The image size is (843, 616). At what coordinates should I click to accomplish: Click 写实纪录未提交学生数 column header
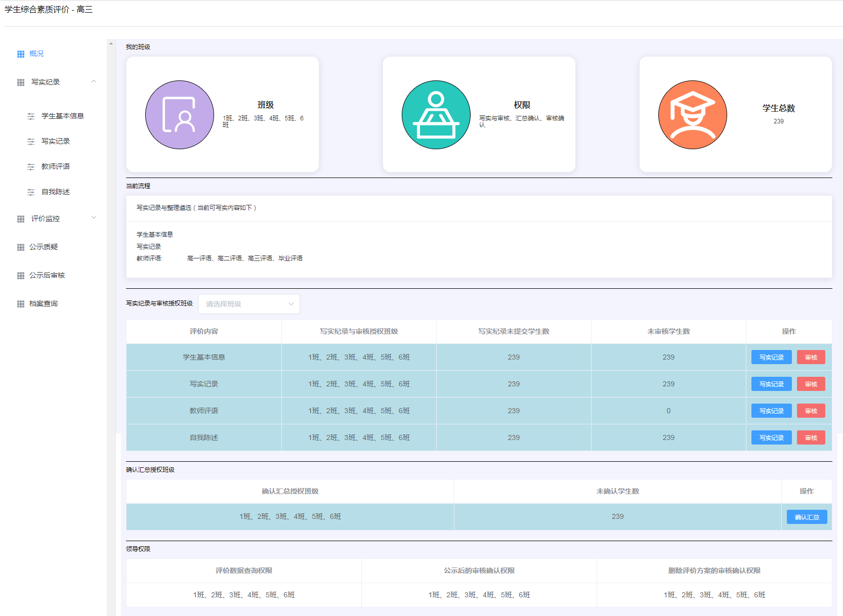[x=514, y=331]
